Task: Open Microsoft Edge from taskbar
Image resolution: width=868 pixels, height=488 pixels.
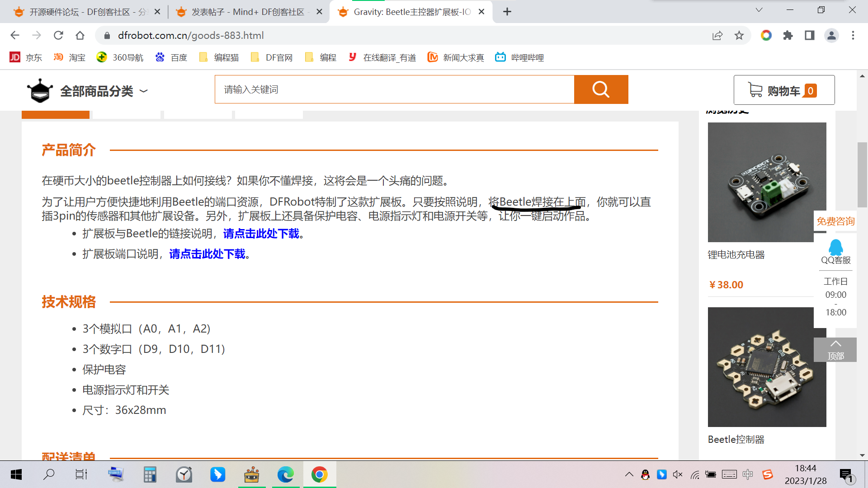Action: click(285, 474)
